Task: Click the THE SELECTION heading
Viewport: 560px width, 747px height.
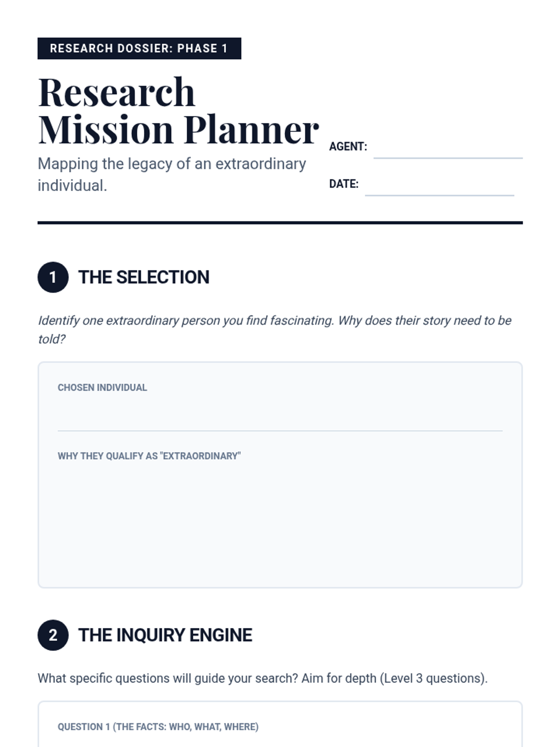Action: [144, 277]
